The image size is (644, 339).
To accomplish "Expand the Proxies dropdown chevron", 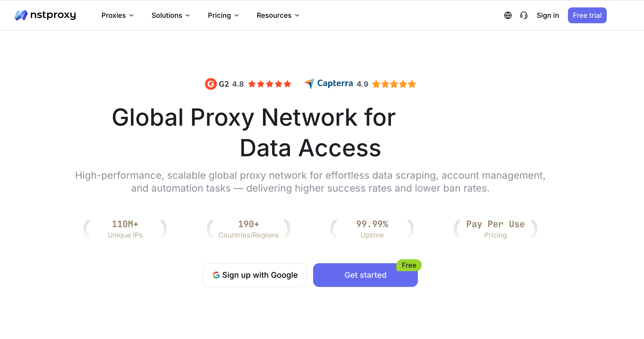I will click(x=132, y=16).
